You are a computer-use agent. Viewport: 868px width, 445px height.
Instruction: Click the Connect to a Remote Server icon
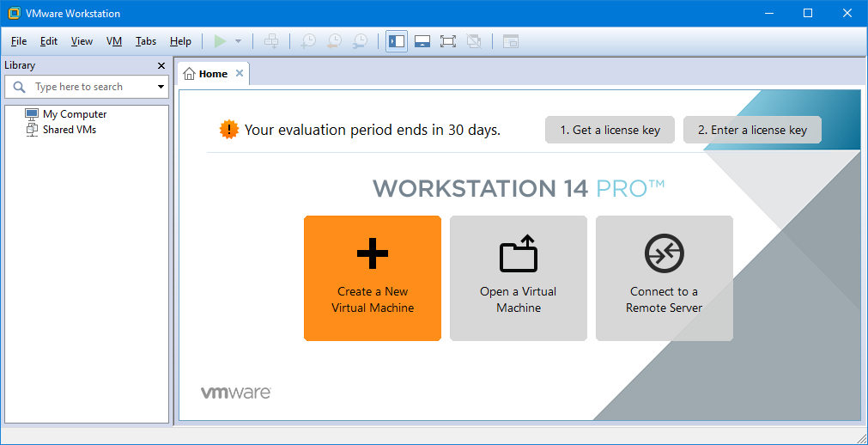(664, 254)
